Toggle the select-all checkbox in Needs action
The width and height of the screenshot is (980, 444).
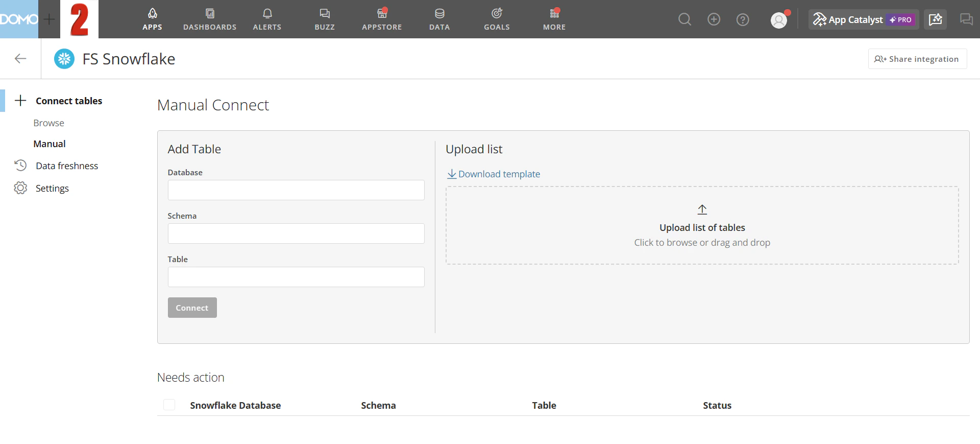(x=169, y=405)
